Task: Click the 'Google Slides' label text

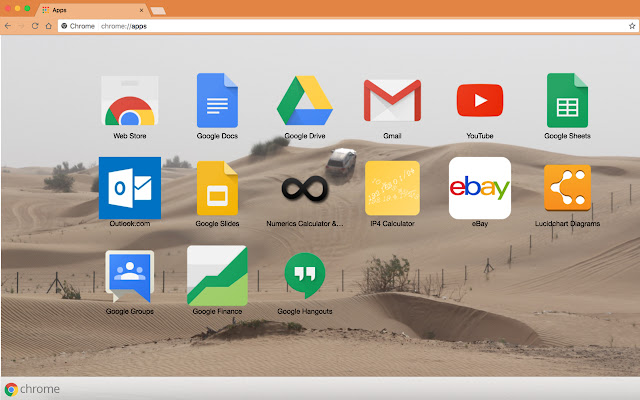Action: (217, 224)
